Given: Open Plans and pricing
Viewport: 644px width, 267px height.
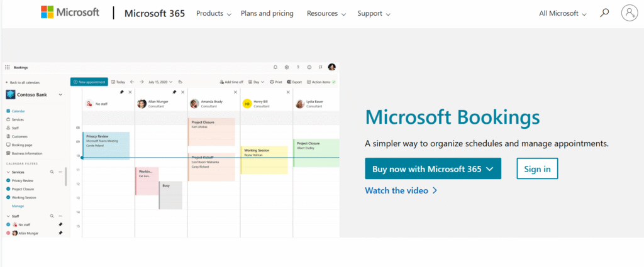Looking at the screenshot, I should click(x=267, y=14).
